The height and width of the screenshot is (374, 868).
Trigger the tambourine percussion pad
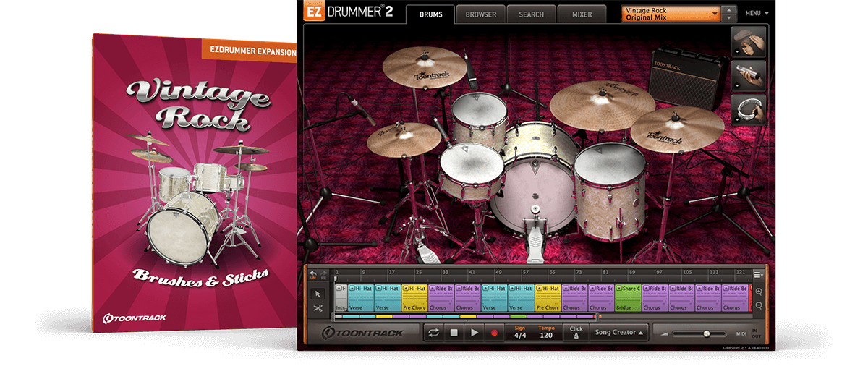pos(749,109)
